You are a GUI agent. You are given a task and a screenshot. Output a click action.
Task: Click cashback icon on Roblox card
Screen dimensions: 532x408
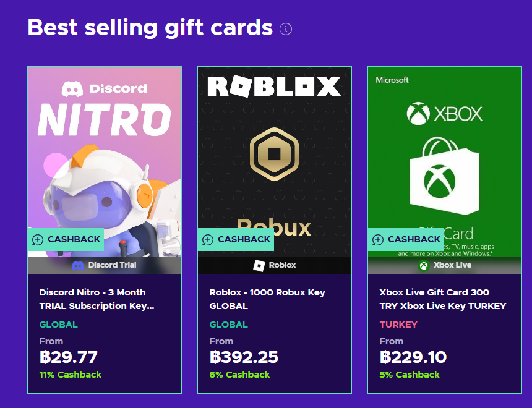[208, 240]
